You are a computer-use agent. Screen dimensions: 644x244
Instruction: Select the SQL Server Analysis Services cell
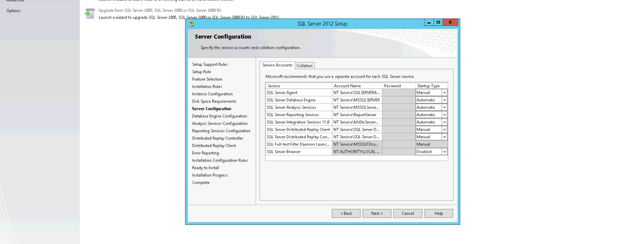pos(299,107)
